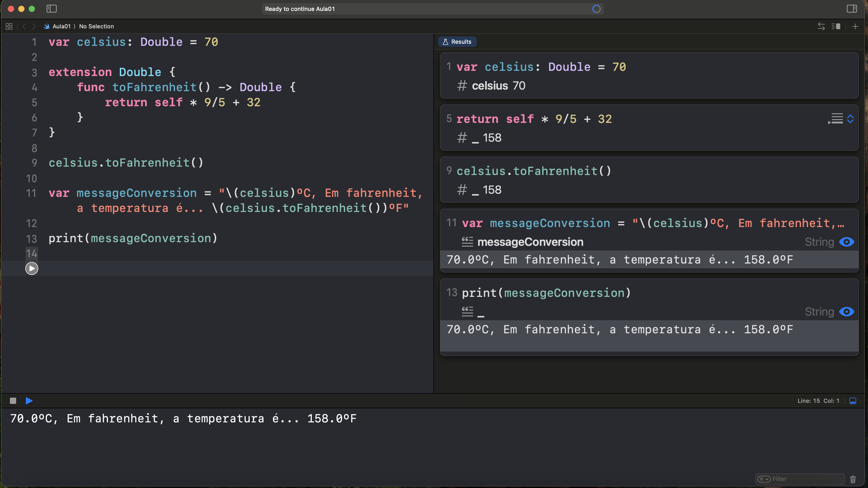
Task: Click the list view icon on line 5 result
Action: point(836,119)
